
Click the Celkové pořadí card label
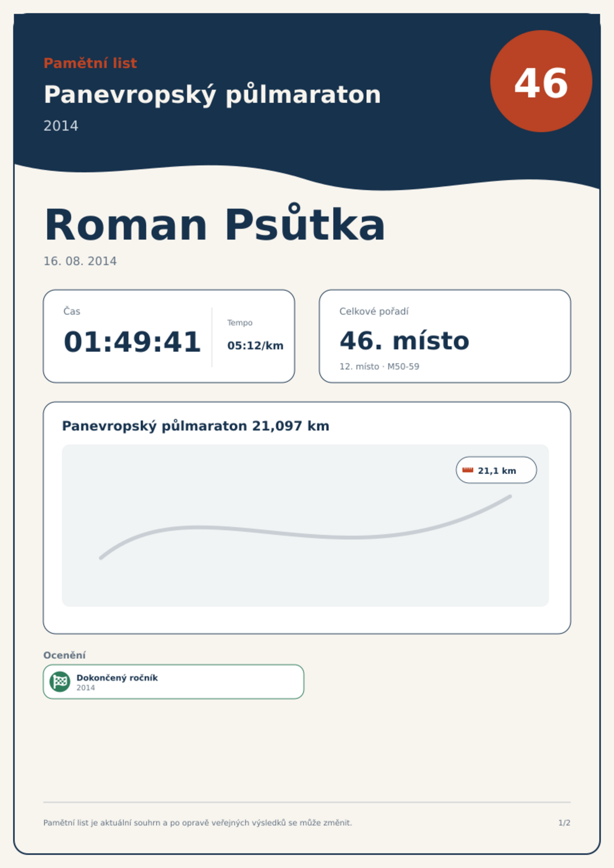pyautogui.click(x=374, y=311)
